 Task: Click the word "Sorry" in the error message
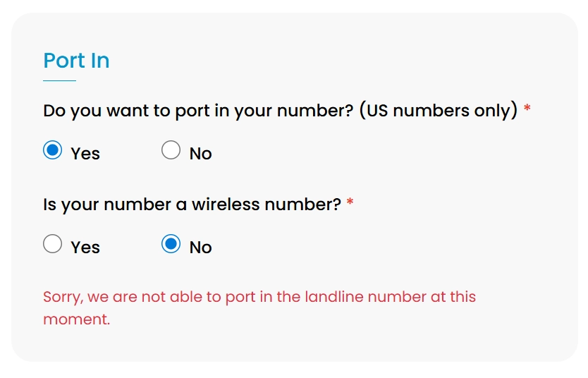[x=61, y=297]
